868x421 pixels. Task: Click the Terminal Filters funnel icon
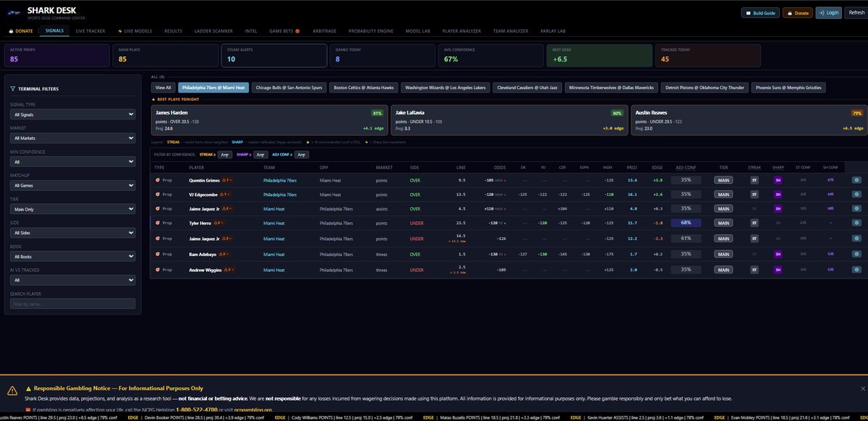[x=13, y=89]
